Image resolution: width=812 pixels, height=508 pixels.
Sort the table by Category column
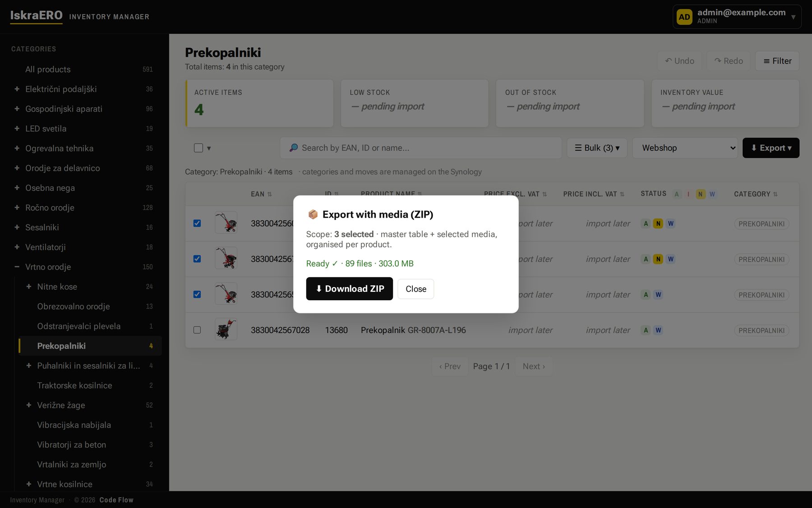tap(756, 194)
